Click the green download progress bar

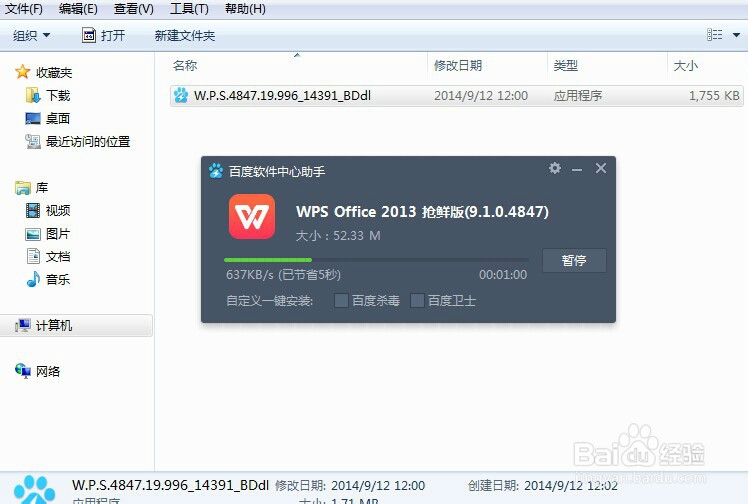(268, 260)
